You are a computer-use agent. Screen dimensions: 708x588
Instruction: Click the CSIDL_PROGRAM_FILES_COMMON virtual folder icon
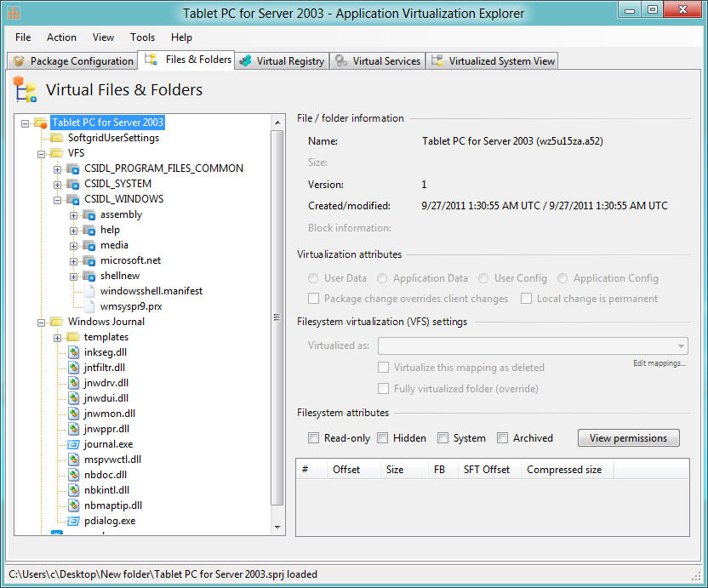tap(73, 168)
